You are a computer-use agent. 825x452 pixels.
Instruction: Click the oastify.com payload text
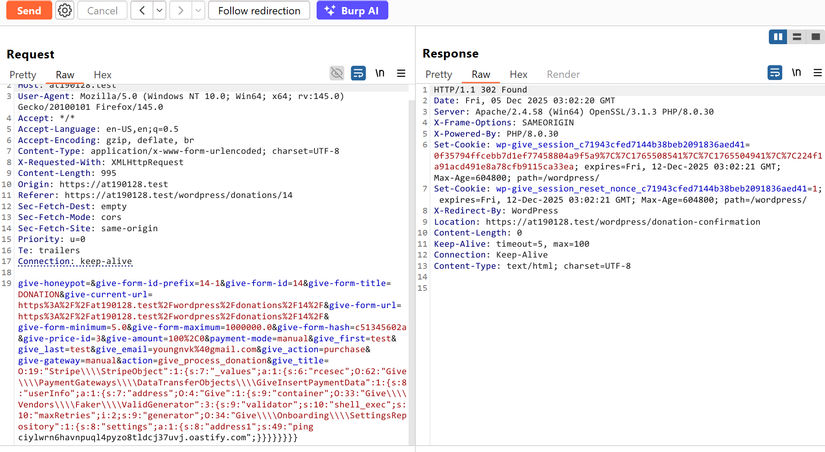136,438
